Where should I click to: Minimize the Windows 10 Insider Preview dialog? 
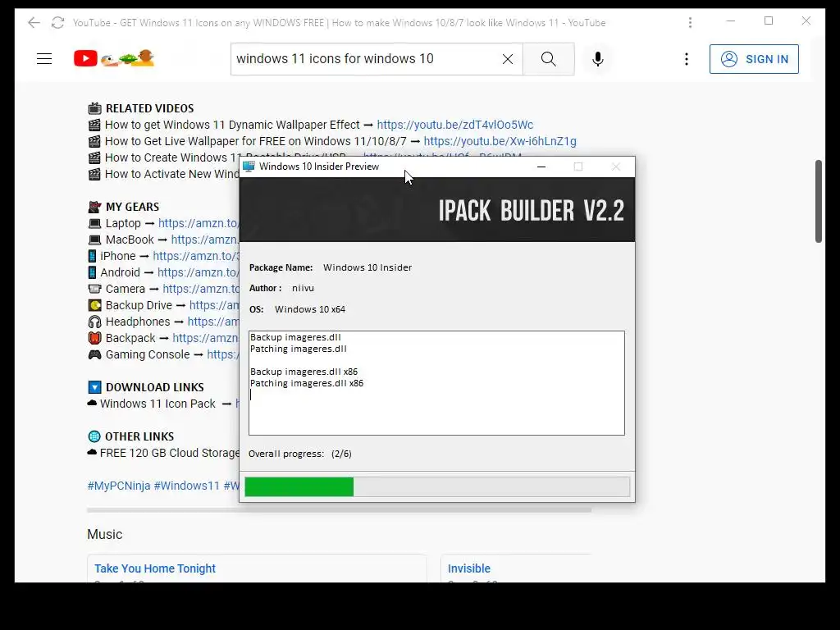coord(541,167)
